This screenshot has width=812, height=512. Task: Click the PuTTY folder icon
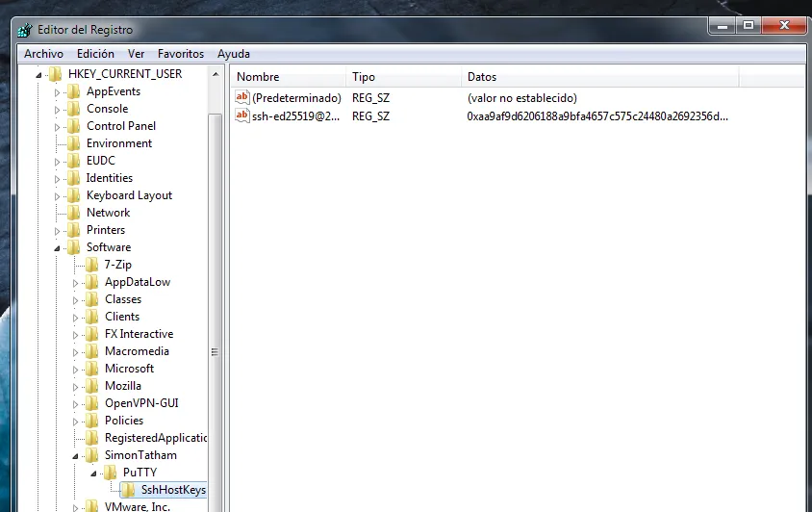click(x=111, y=473)
